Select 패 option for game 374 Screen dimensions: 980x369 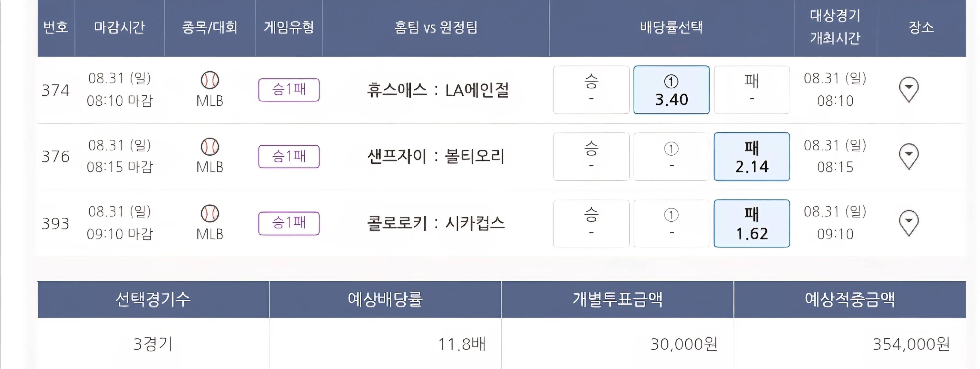[x=751, y=90]
